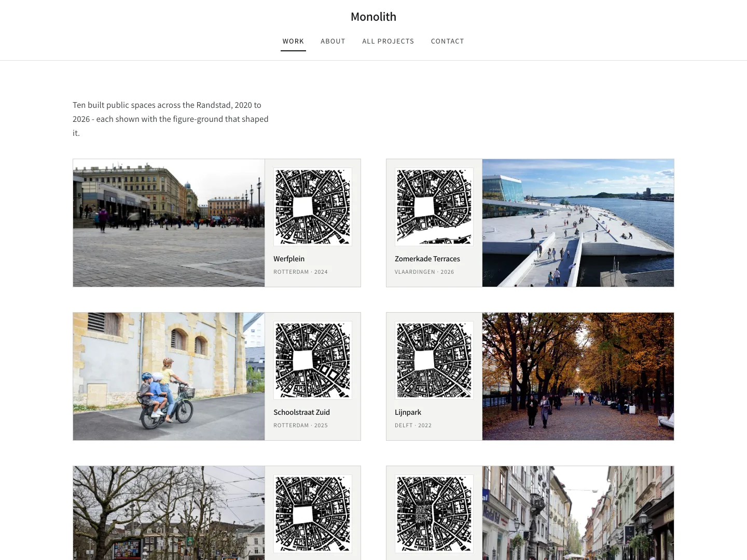Click the Schoolstraat Zuid project title

tap(302, 412)
